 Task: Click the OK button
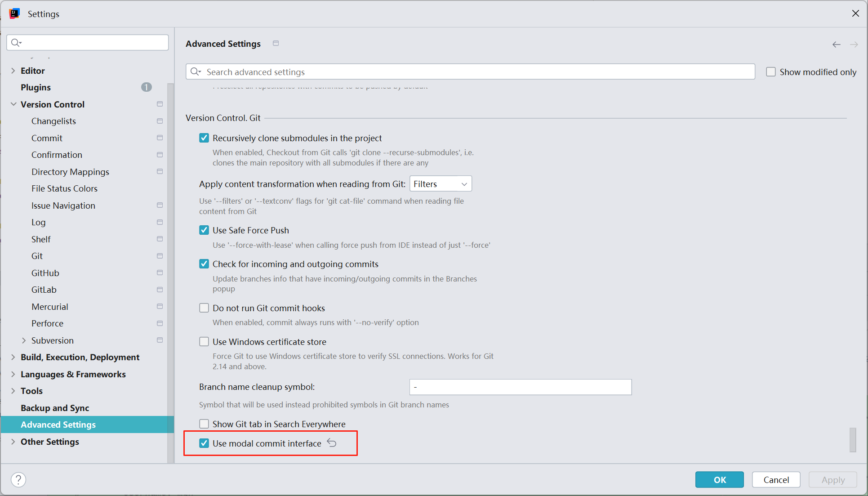point(719,479)
